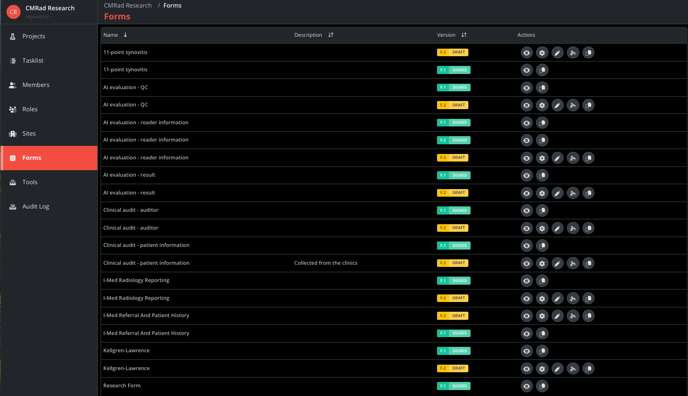View draft Clinical audit - patient information
688x396 pixels.
point(527,263)
